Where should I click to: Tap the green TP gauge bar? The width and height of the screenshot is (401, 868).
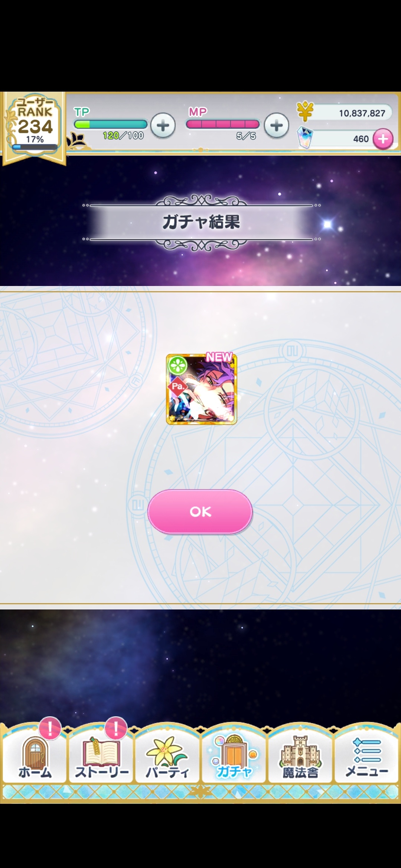[x=110, y=124]
